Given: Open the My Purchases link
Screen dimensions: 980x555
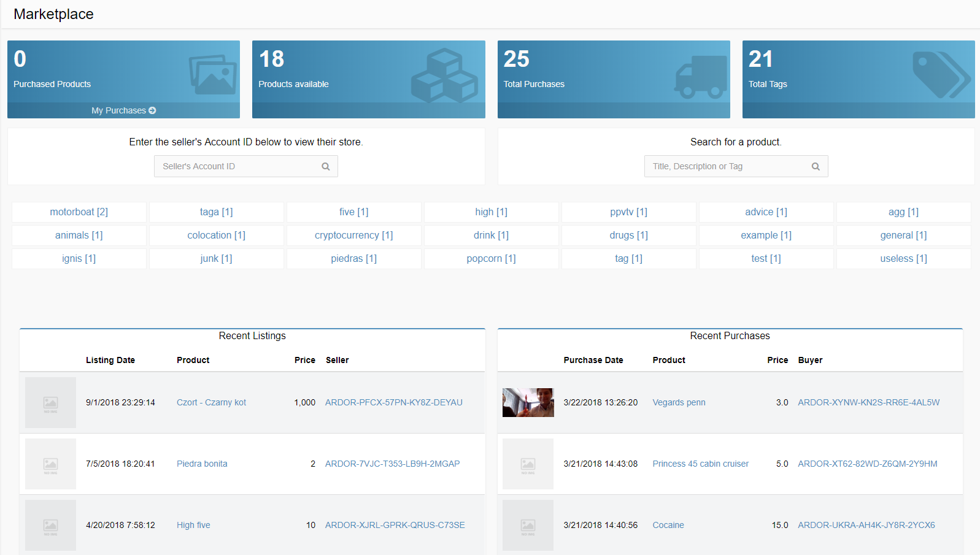Looking at the screenshot, I should coord(119,110).
